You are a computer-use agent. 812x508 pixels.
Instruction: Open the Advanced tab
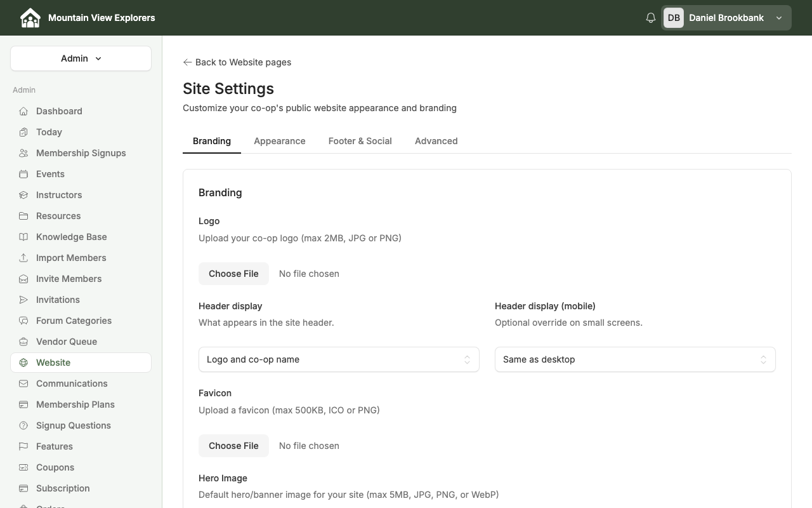(436, 141)
